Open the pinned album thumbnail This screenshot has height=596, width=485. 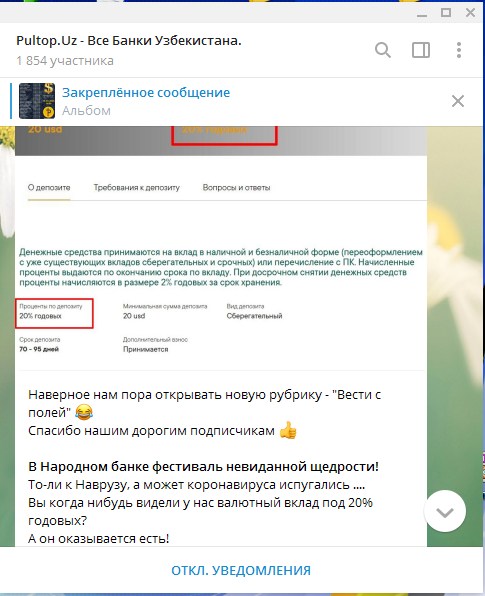[37, 101]
